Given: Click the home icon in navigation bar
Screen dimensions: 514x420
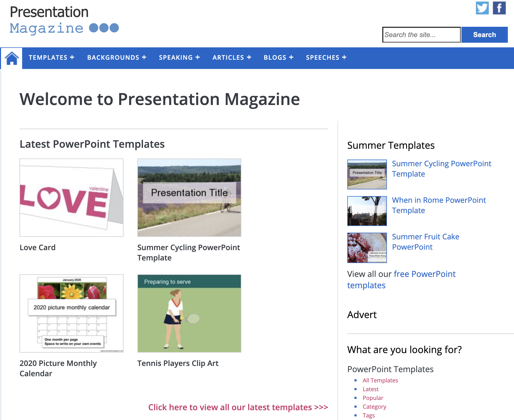Looking at the screenshot, I should (x=12, y=58).
